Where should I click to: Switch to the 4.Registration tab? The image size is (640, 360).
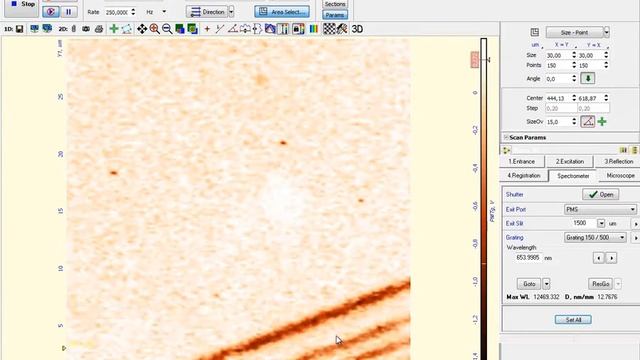coord(524,176)
